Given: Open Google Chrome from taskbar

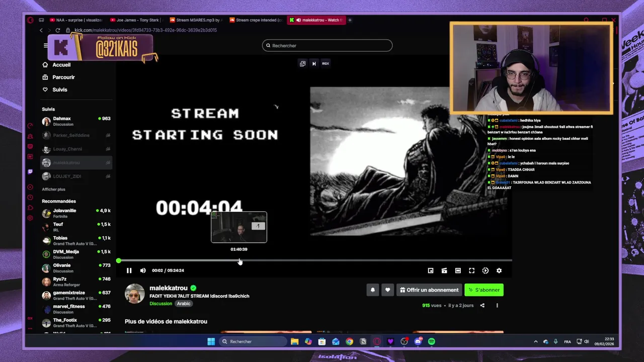Looking at the screenshot, I should [349, 341].
